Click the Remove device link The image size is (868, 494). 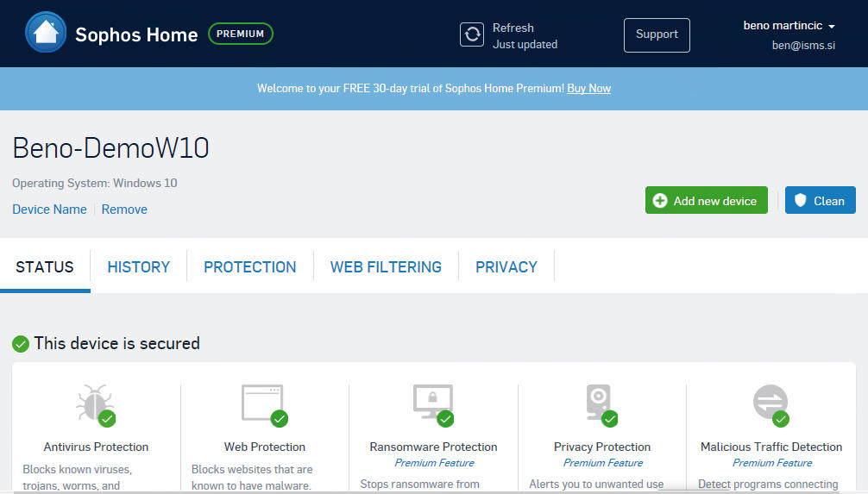(124, 209)
